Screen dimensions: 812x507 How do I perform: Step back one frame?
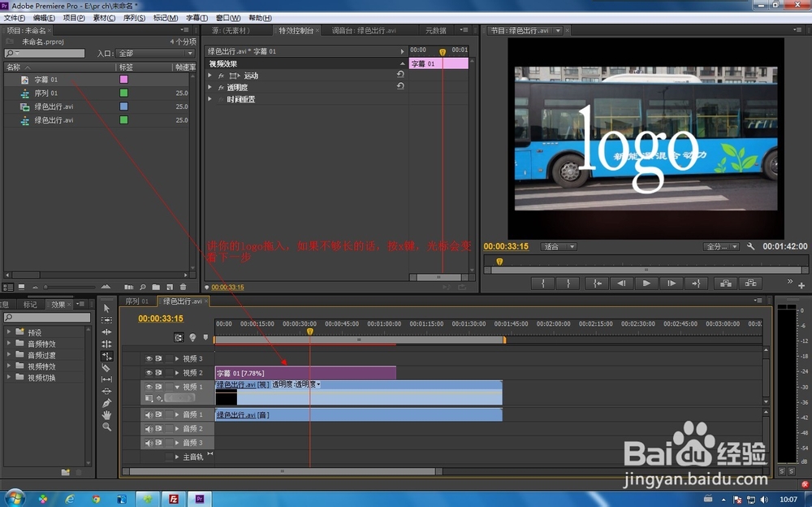point(621,283)
